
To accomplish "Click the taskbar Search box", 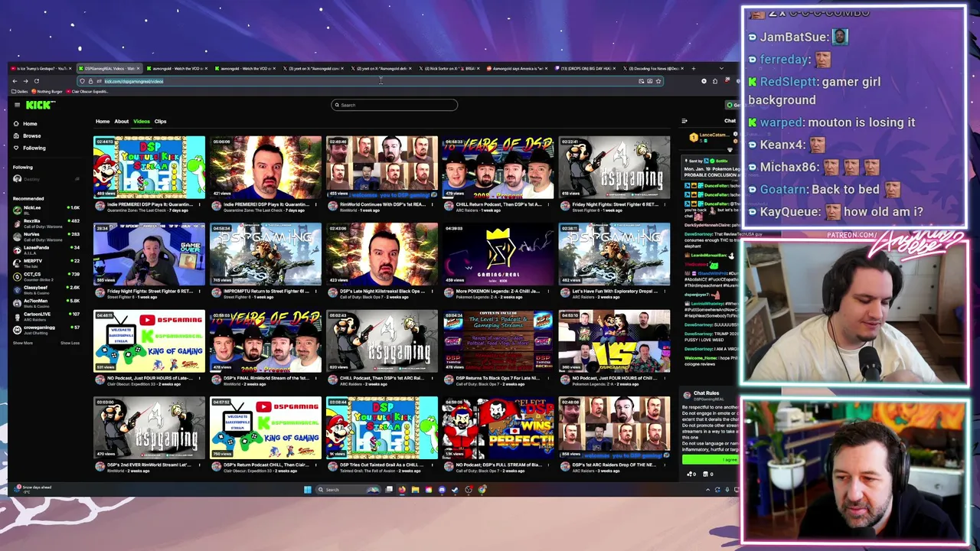I will coord(347,490).
